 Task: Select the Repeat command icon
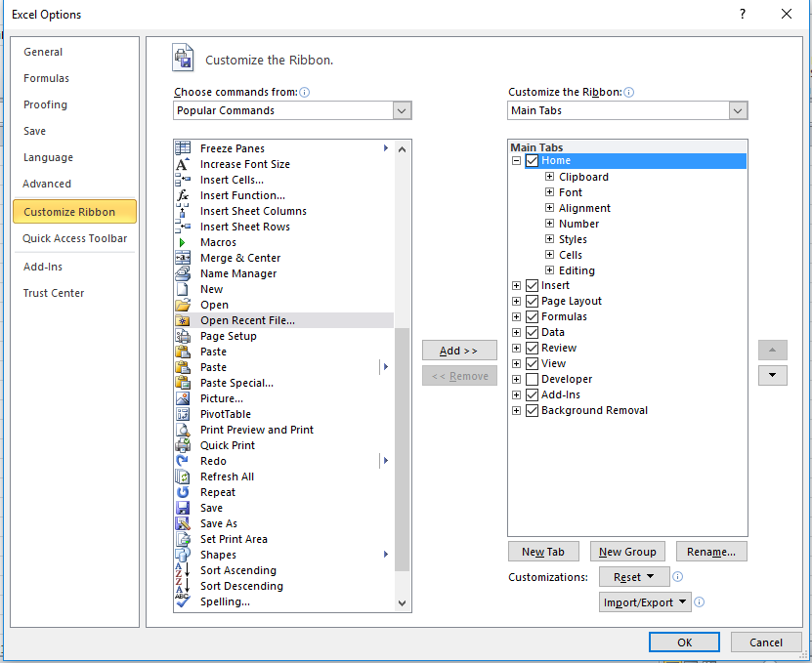(183, 492)
